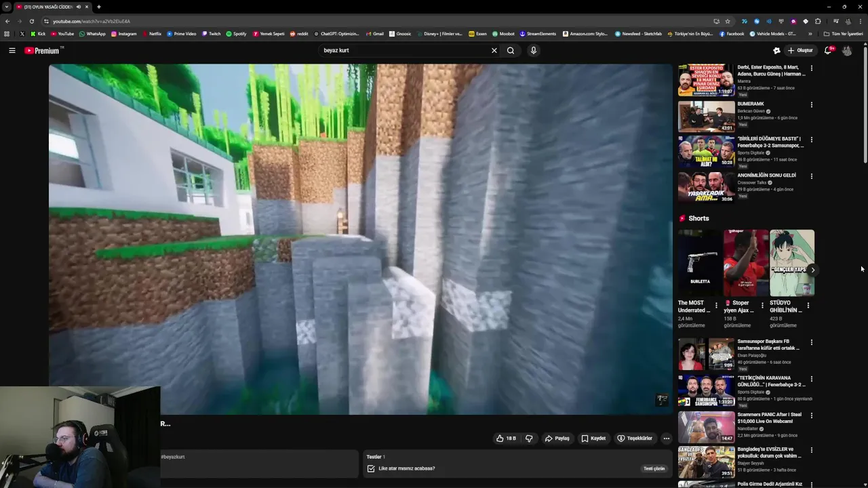Open the Chrome tab search dropdown
The height and width of the screenshot is (488, 868).
click(x=6, y=7)
